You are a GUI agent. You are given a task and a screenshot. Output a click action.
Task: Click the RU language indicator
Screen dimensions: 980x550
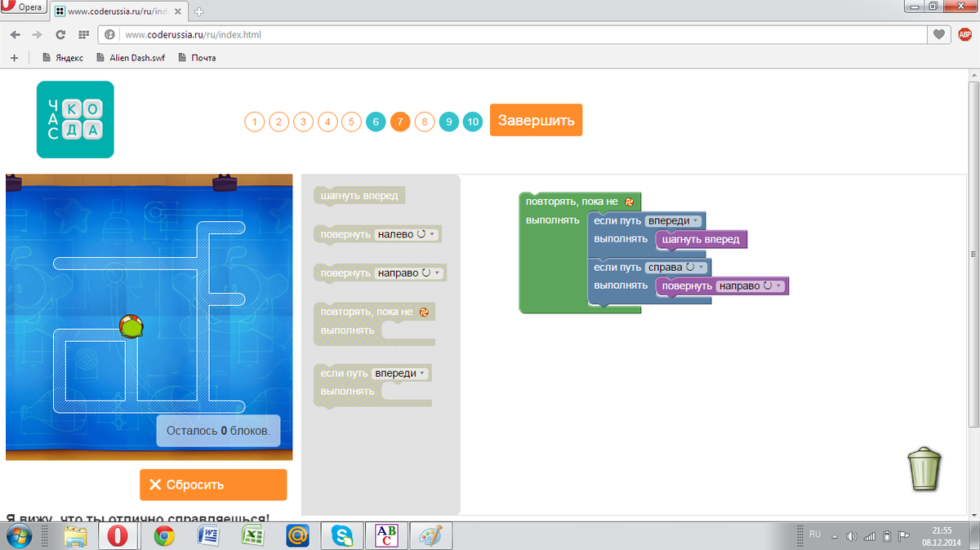[x=815, y=534]
